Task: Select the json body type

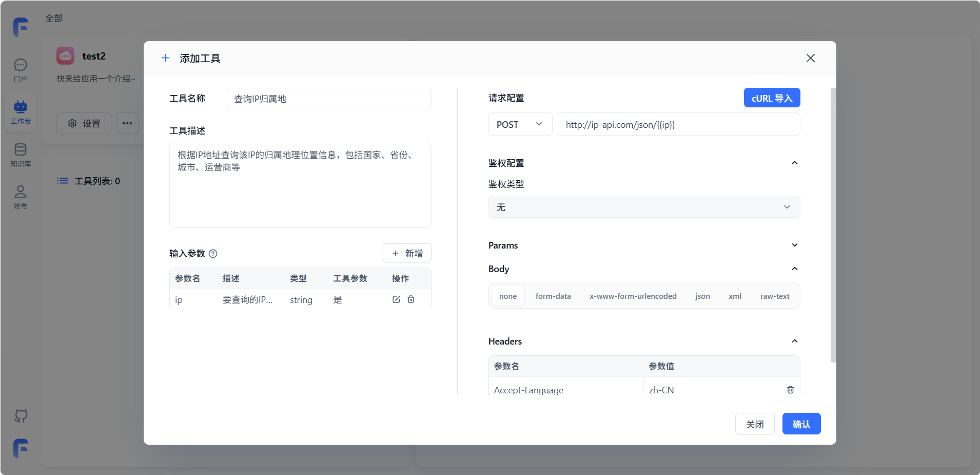Action: pos(702,296)
